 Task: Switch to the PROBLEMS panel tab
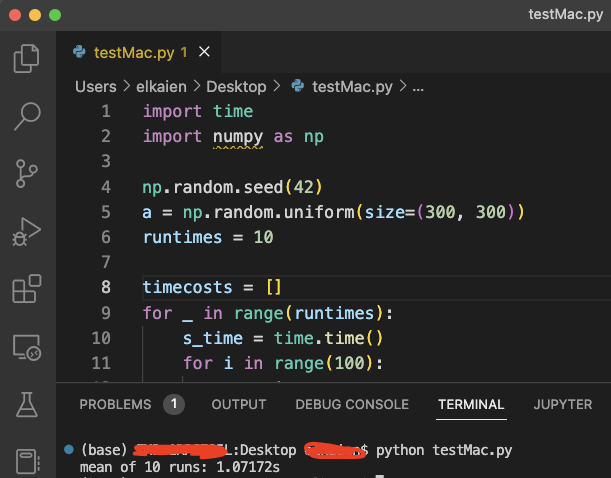point(115,404)
